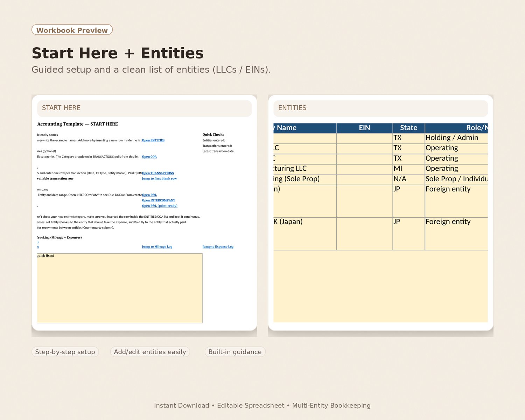This screenshot has width=525, height=420.
Task: Select the JP cell in K (Japan) row
Action: [409, 233]
